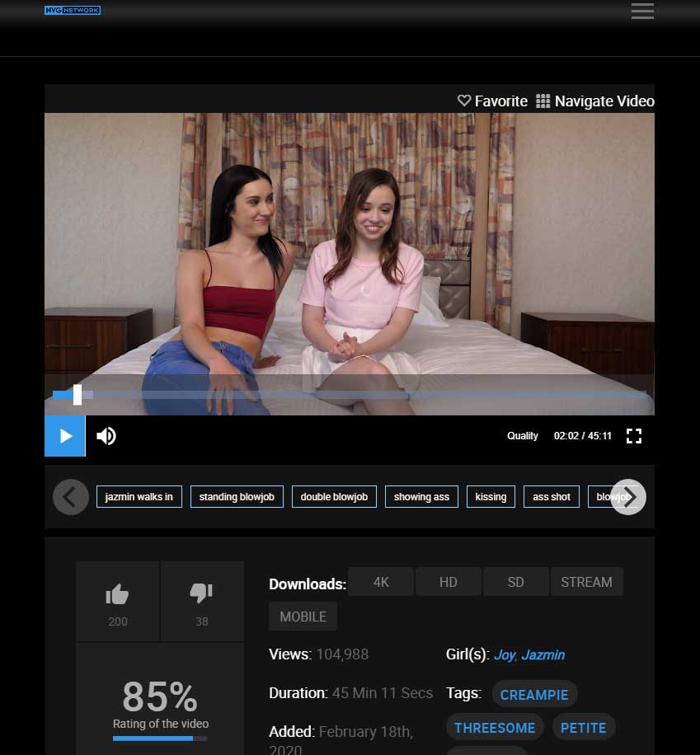Image resolution: width=700 pixels, height=755 pixels.
Task: Jump to 'kissing' scene marker
Action: (491, 497)
